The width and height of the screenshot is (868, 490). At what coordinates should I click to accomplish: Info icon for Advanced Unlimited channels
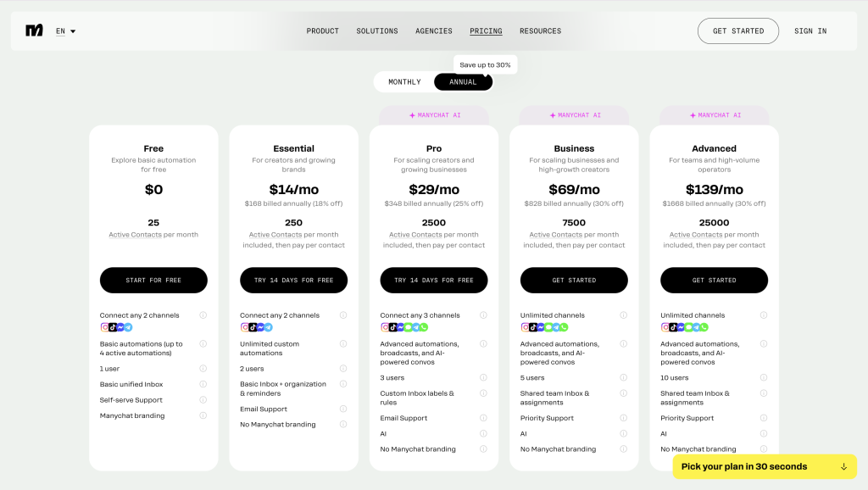(x=764, y=315)
